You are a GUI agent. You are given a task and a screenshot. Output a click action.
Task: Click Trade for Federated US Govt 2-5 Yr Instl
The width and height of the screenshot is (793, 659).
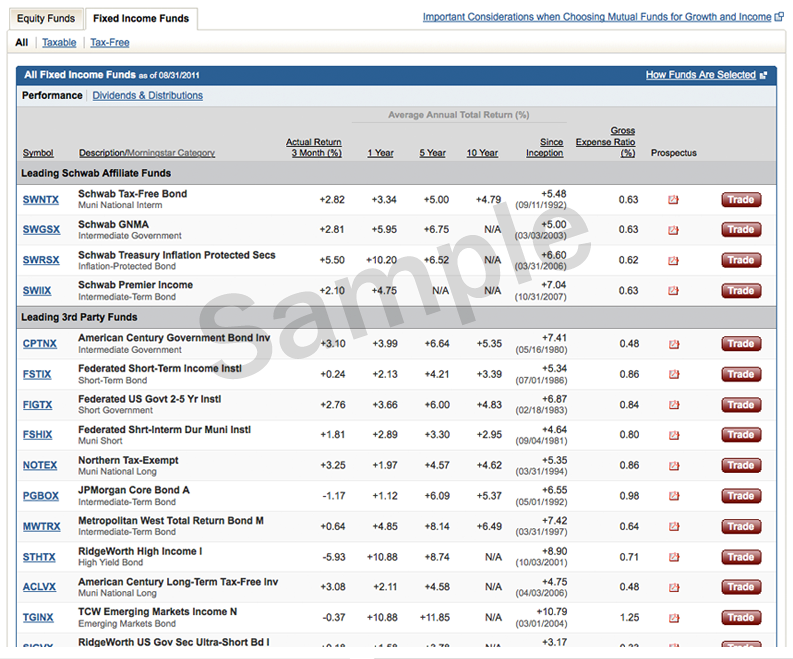coord(741,405)
